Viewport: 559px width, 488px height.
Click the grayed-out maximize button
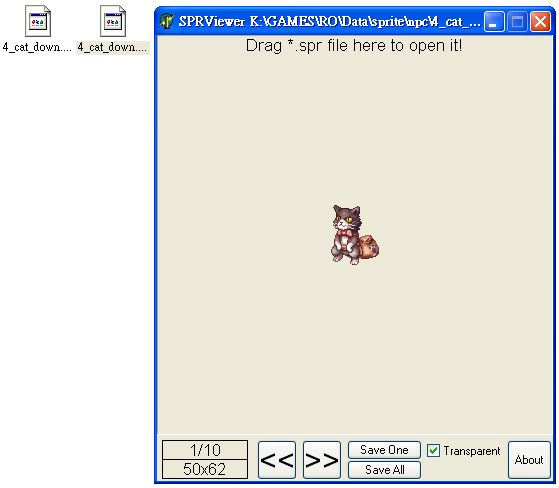517,22
